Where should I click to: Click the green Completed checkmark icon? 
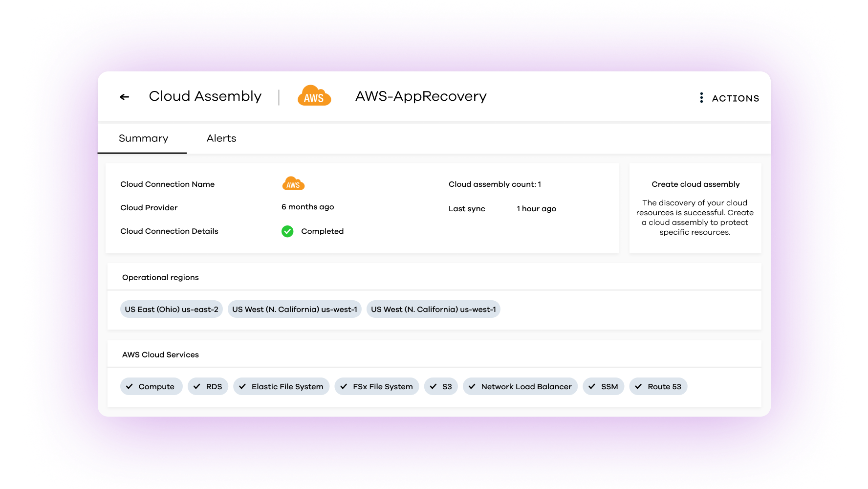tap(287, 231)
